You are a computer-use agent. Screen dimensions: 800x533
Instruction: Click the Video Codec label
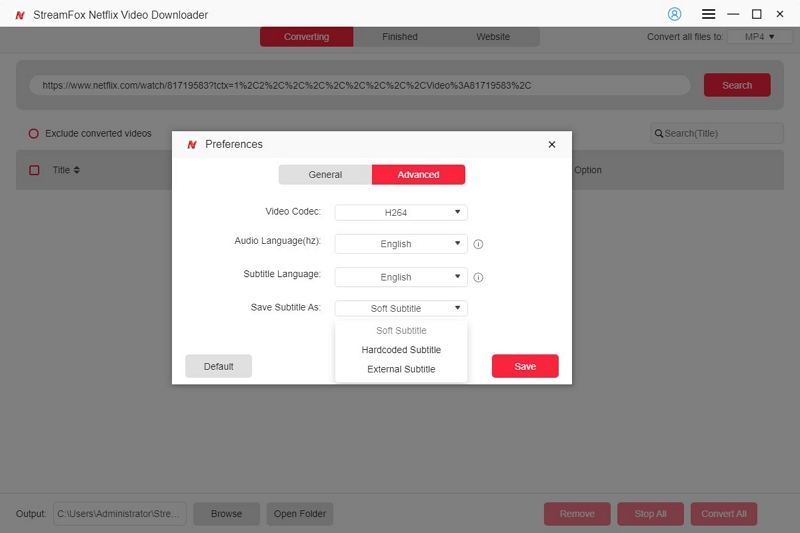click(x=293, y=211)
